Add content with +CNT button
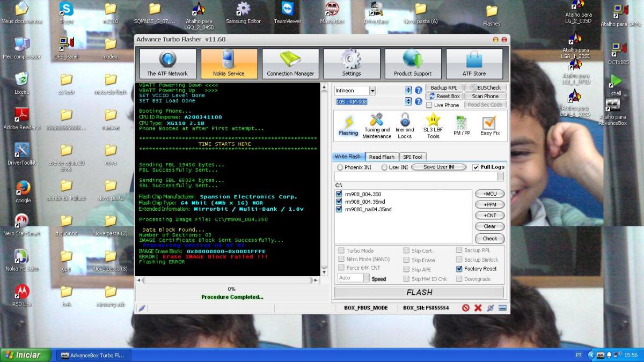This screenshot has width=644, height=362. pyautogui.click(x=489, y=216)
